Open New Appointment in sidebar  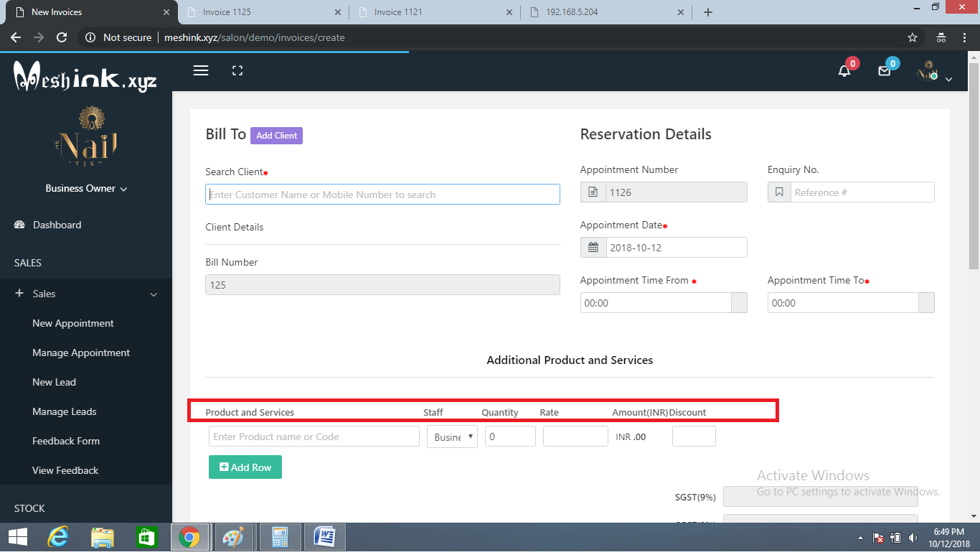[x=73, y=323]
